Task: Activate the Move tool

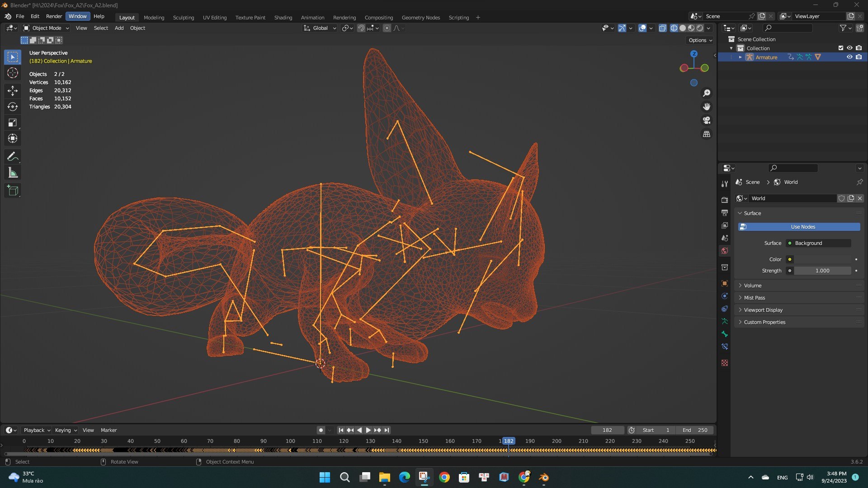Action: 13,91
